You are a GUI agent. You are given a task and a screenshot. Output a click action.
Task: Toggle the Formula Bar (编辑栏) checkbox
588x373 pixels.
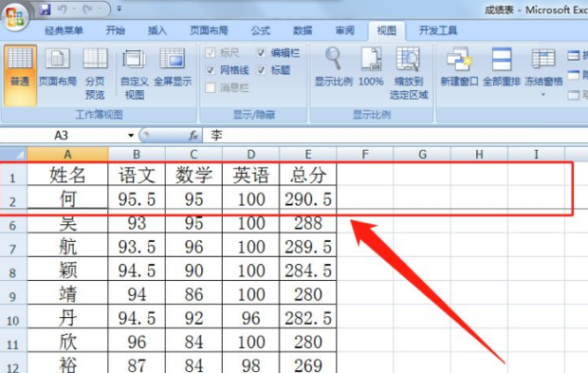tap(262, 52)
